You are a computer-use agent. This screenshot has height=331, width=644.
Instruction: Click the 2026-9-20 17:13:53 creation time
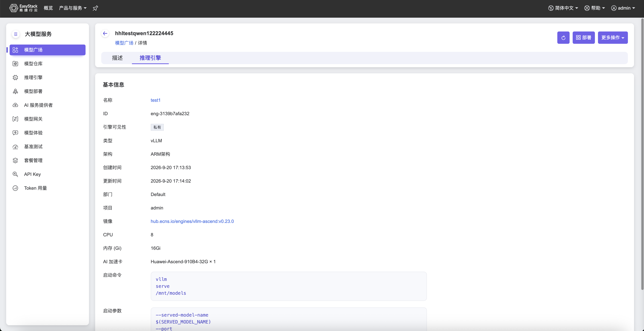click(171, 167)
